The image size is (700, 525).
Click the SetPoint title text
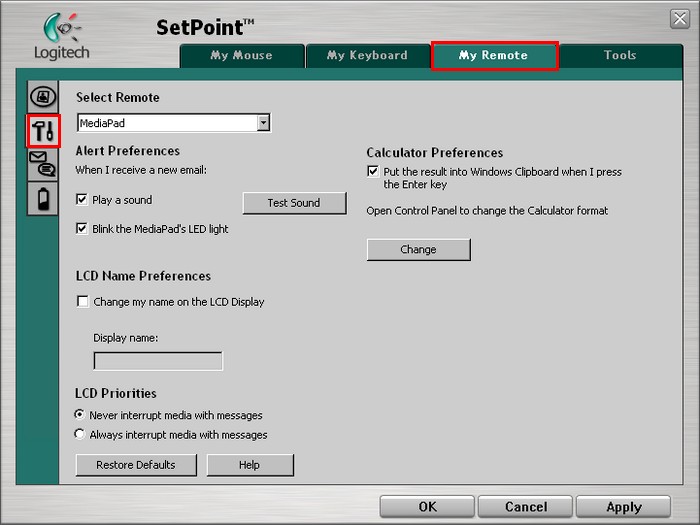coord(205,28)
